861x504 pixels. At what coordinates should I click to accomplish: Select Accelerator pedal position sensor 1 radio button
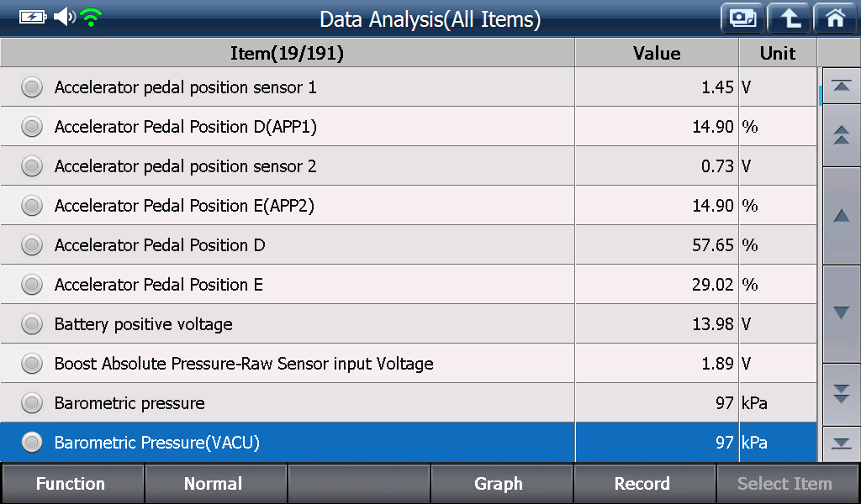[32, 87]
